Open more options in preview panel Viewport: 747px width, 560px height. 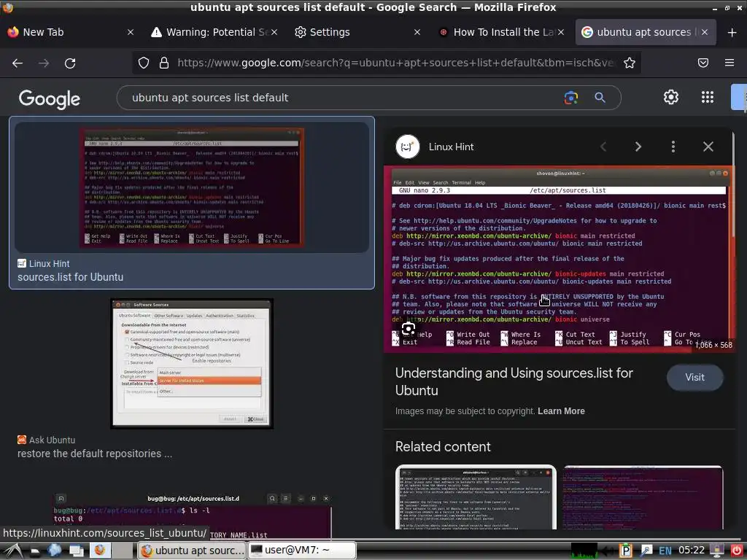(673, 147)
